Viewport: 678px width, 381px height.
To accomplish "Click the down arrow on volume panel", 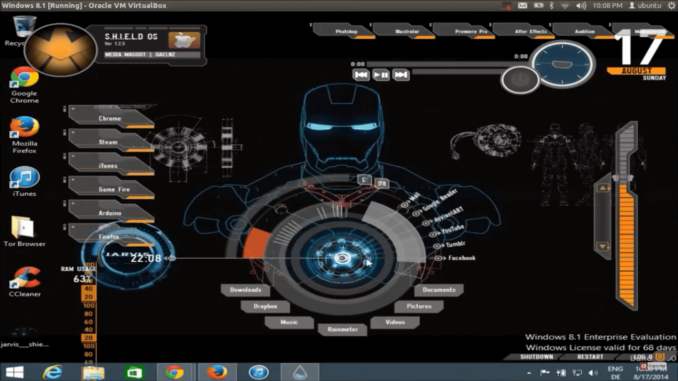I will [x=603, y=247].
